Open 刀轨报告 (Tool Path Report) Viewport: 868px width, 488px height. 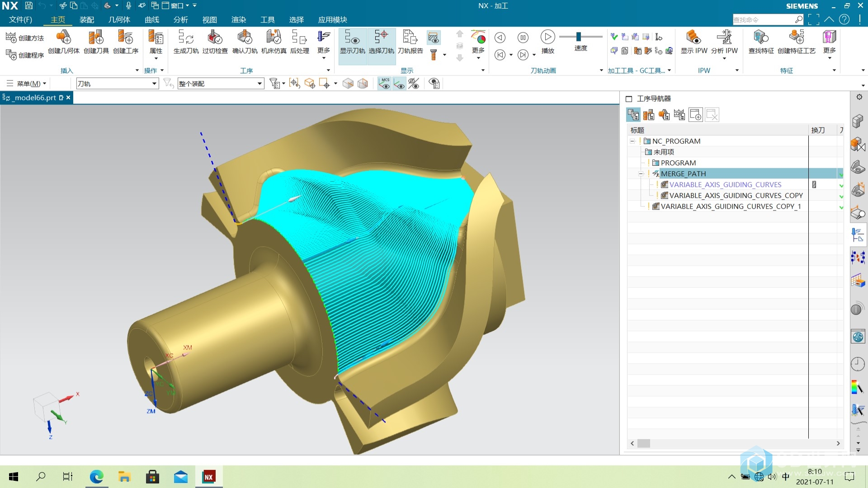click(410, 42)
